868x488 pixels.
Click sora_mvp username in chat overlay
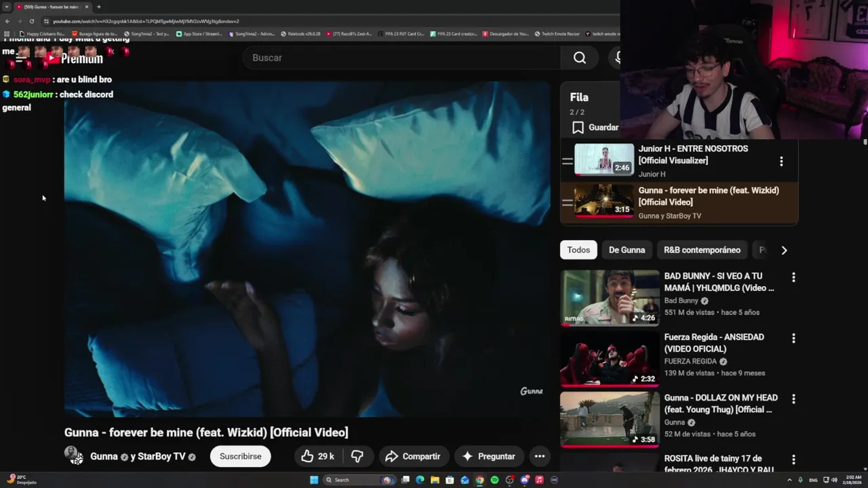tap(32, 79)
